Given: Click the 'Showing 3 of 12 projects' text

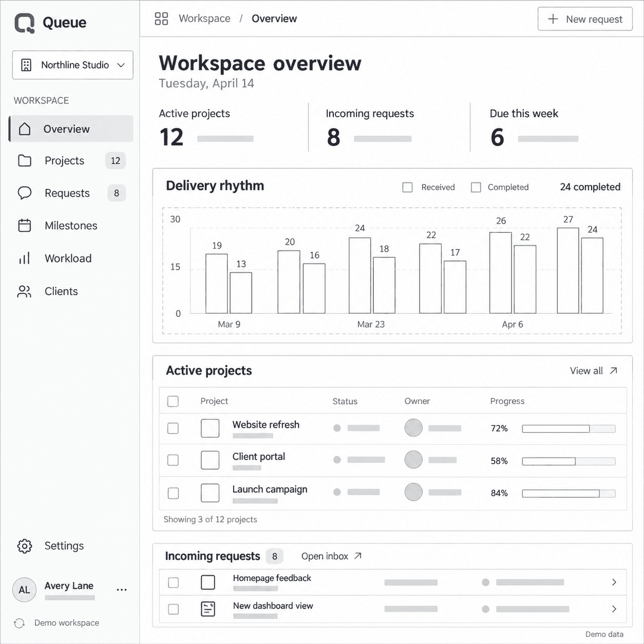Looking at the screenshot, I should point(210,519).
